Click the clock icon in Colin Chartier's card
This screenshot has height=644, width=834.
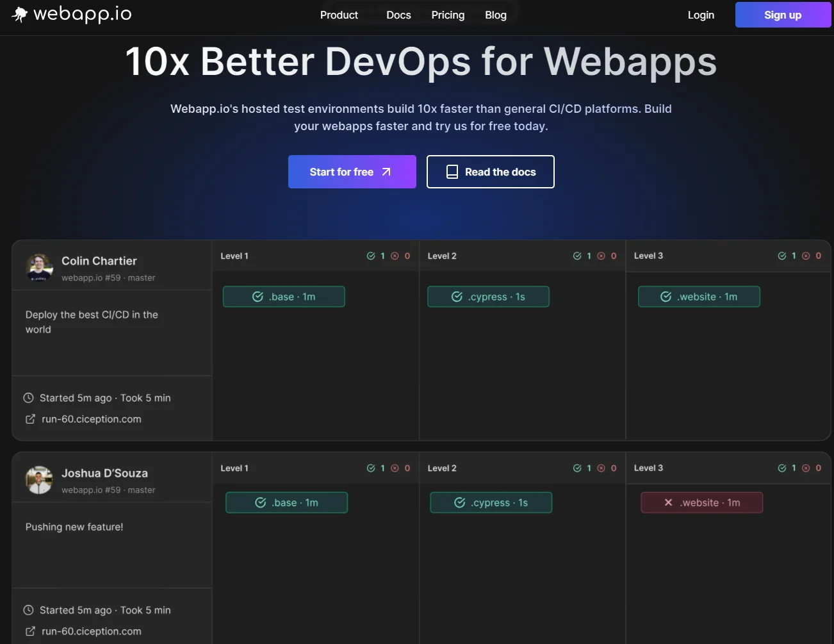pos(28,398)
